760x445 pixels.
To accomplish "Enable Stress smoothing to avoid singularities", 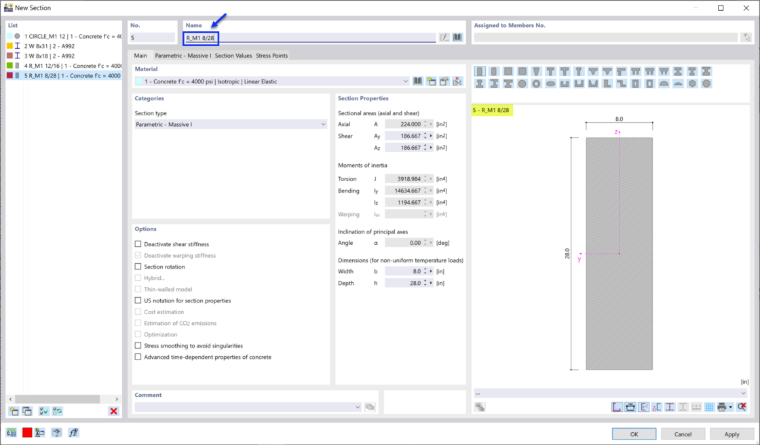I will click(138, 346).
